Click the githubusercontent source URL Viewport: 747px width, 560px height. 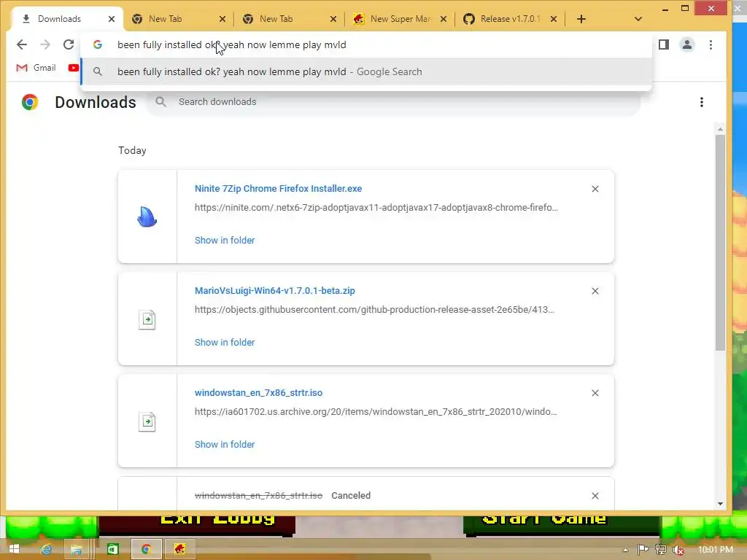coord(374,309)
